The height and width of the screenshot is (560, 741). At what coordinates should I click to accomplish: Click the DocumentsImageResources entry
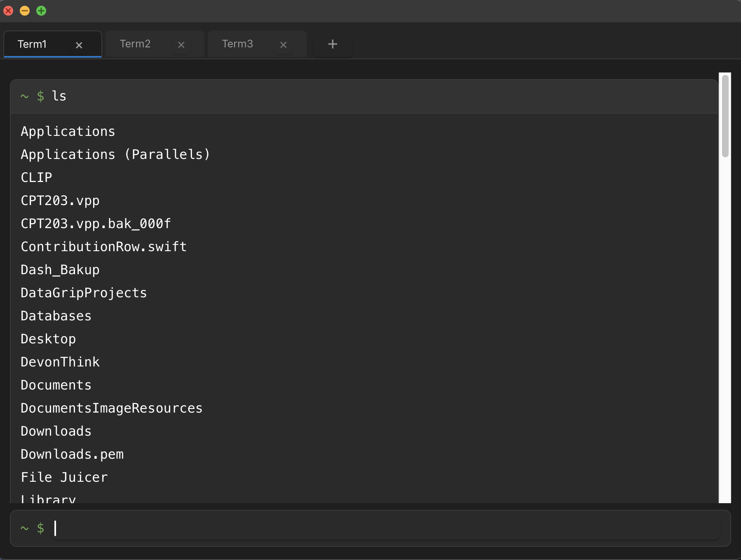[112, 408]
